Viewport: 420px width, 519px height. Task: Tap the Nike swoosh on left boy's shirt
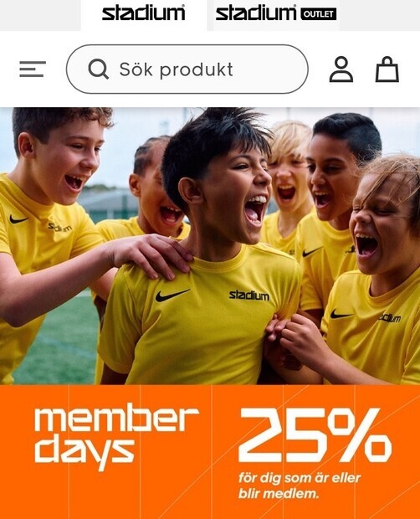18,219
